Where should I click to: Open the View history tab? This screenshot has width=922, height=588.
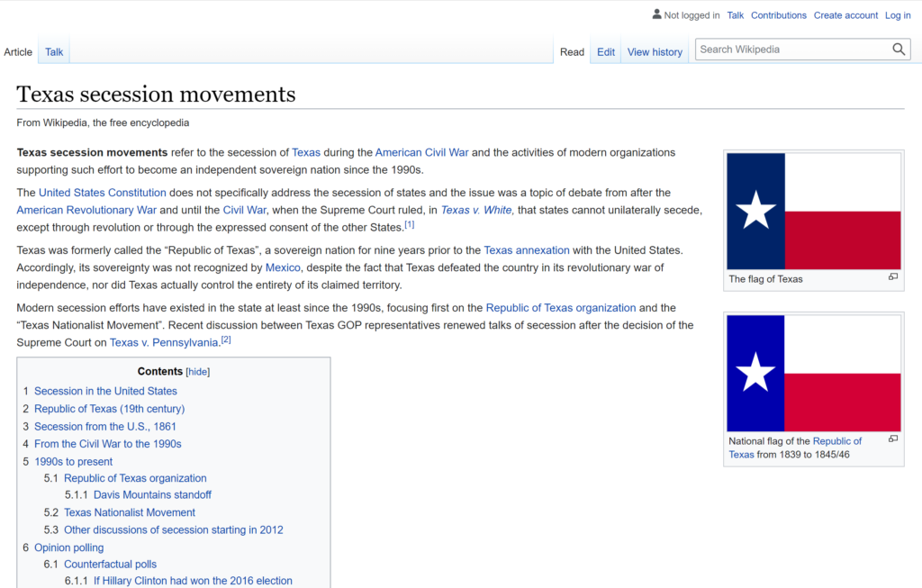click(x=655, y=51)
